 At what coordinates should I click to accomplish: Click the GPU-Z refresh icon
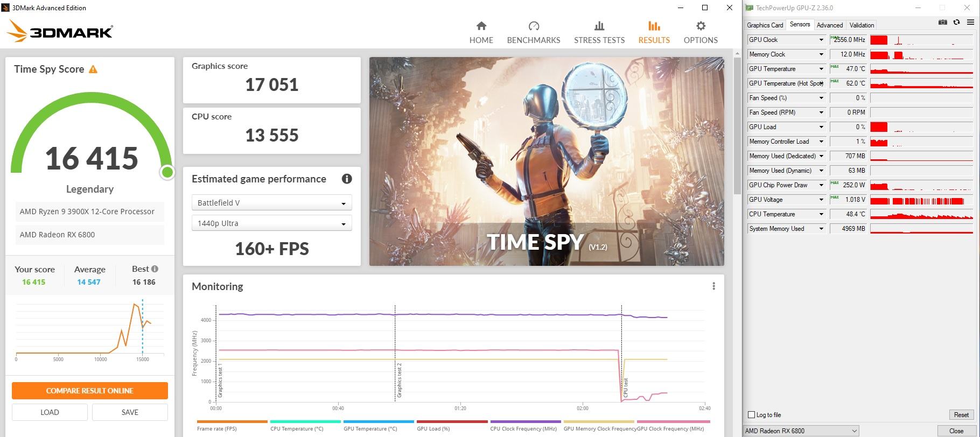956,23
